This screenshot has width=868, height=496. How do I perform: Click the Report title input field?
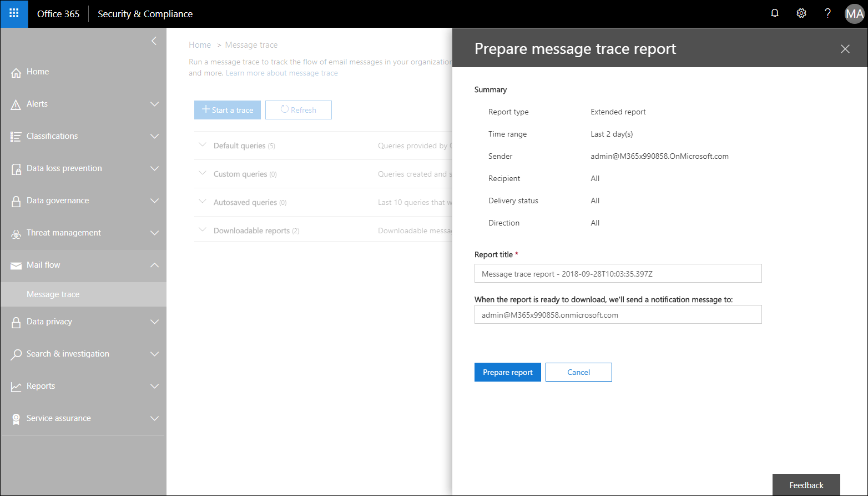click(x=618, y=273)
